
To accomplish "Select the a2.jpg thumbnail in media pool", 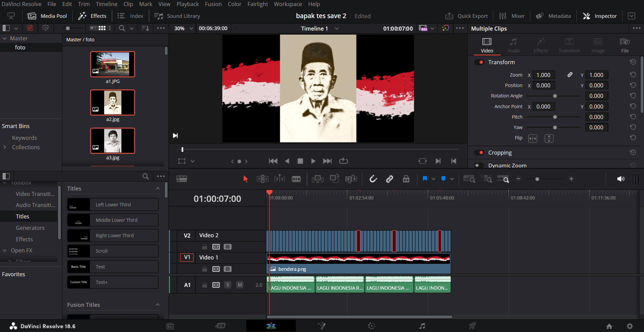I will pyautogui.click(x=113, y=102).
